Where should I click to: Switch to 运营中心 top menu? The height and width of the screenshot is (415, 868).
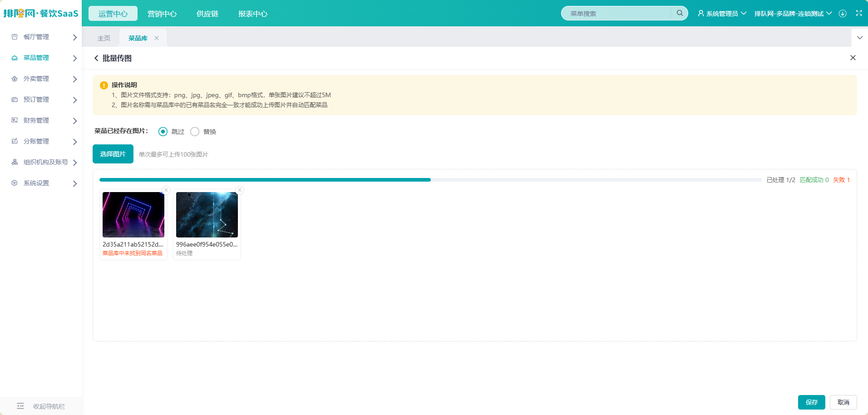click(113, 14)
